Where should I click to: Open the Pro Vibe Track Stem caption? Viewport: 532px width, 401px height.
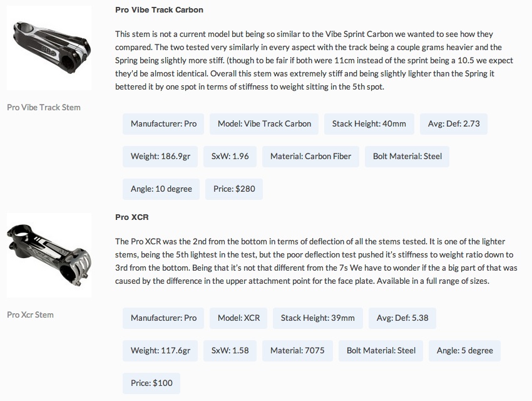(44, 107)
